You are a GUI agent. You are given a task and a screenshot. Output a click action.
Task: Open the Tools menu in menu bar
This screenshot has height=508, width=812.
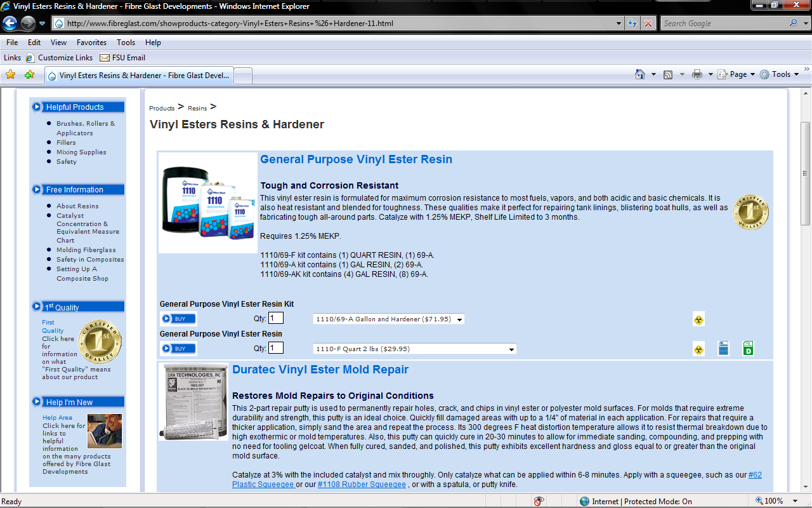(x=126, y=43)
